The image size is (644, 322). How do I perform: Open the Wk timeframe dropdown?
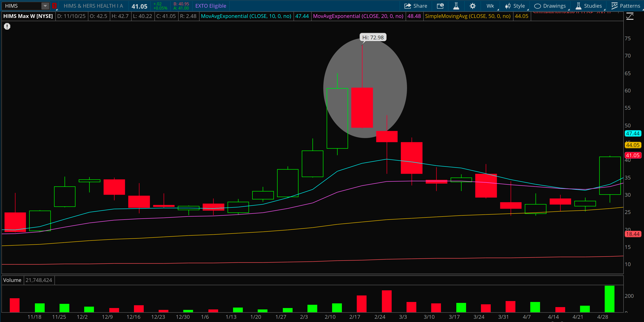tap(490, 6)
